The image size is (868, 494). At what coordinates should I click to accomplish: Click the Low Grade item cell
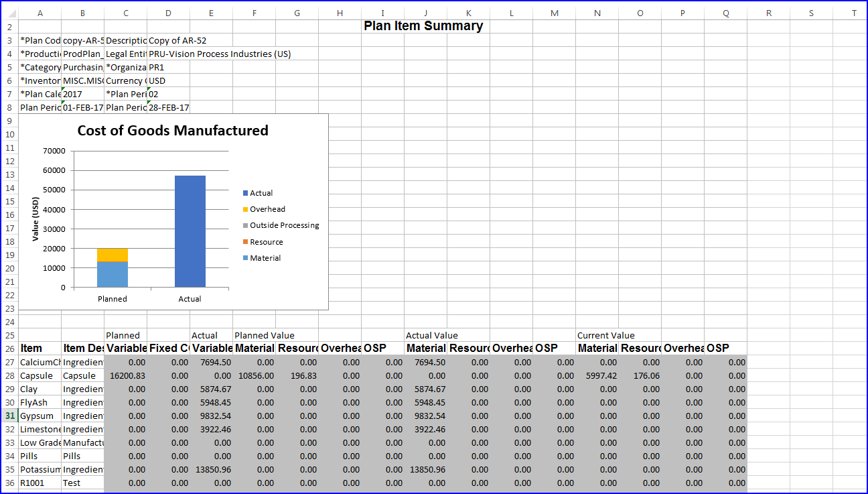click(x=40, y=442)
